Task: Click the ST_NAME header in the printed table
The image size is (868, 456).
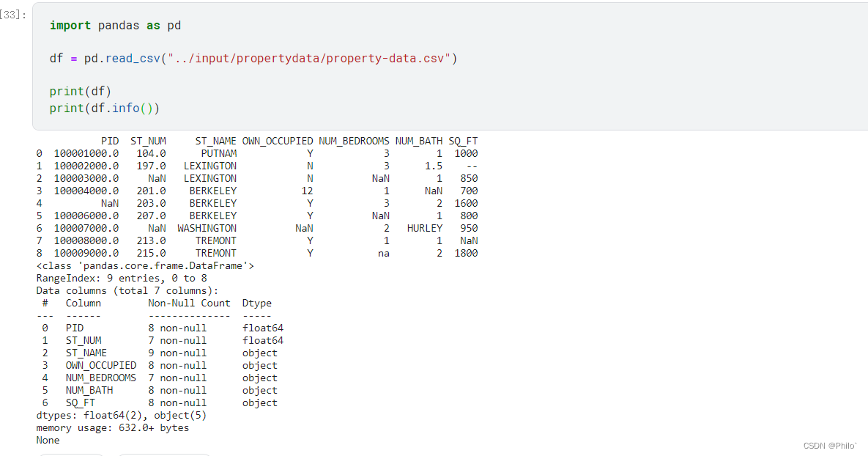Action: pyautogui.click(x=215, y=141)
